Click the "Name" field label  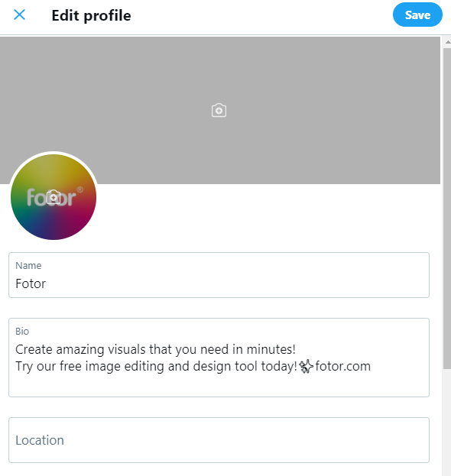(28, 266)
